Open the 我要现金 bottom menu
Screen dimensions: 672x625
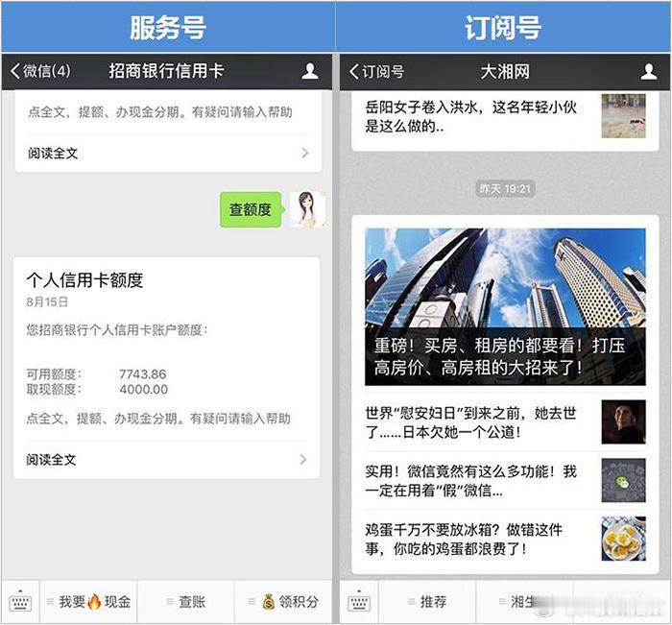[88, 601]
